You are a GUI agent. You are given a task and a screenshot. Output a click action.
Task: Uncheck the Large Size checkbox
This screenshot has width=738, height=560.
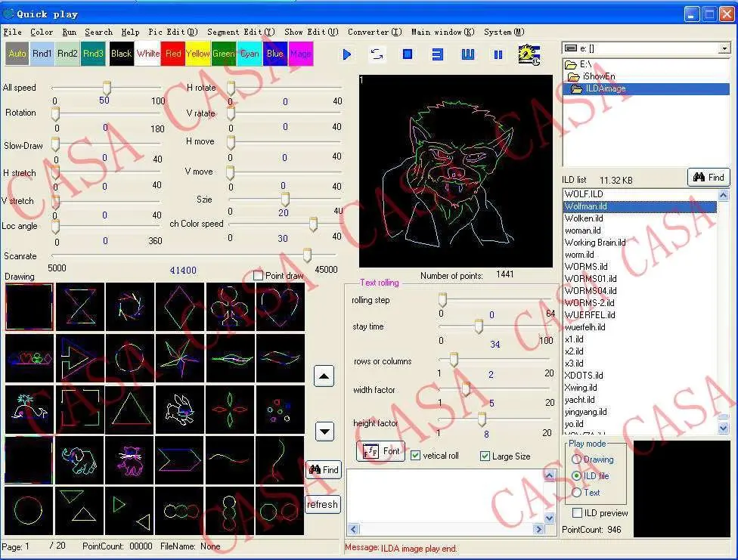tap(485, 456)
